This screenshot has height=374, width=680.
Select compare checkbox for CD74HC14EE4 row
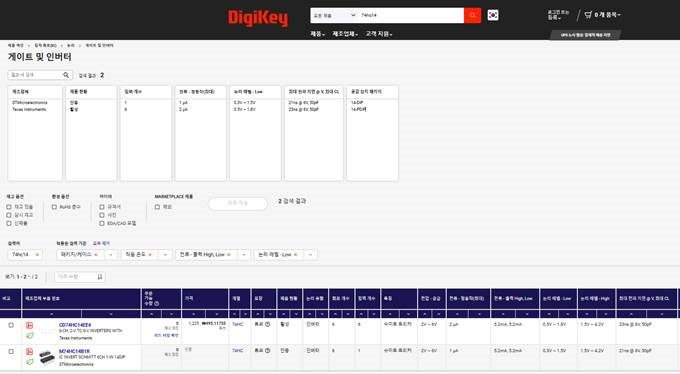pyautogui.click(x=11, y=325)
